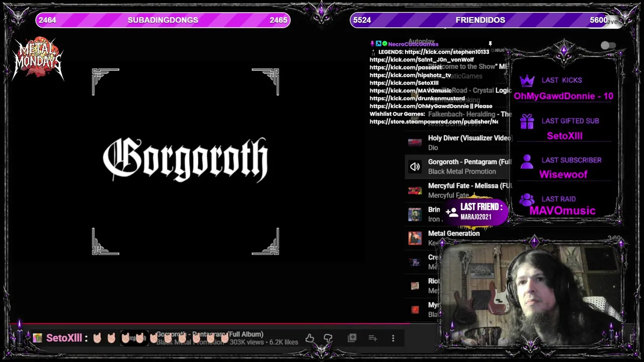Click the FRIENDIDOS goal bar
The width and height of the screenshot is (644, 362).
point(480,20)
